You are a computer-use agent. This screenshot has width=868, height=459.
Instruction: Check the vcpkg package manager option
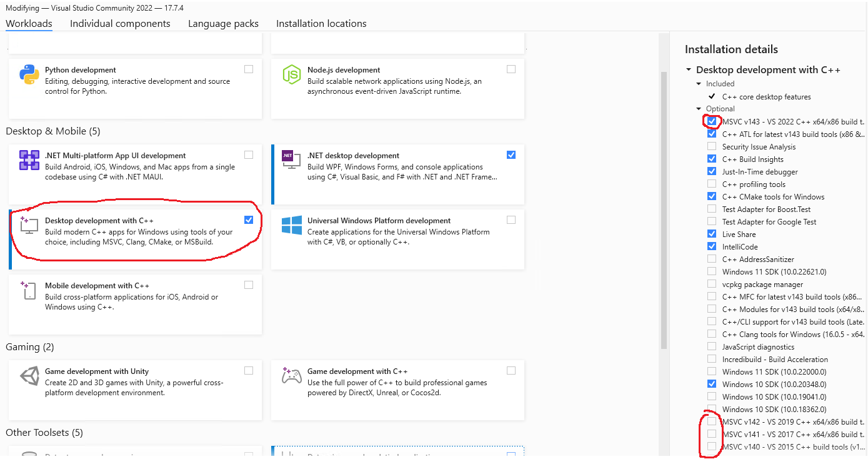(712, 284)
